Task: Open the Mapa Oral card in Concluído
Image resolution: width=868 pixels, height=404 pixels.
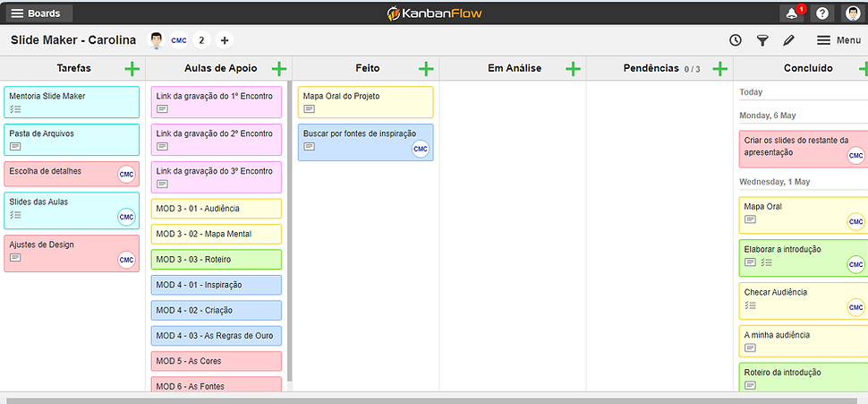Action: point(804,215)
